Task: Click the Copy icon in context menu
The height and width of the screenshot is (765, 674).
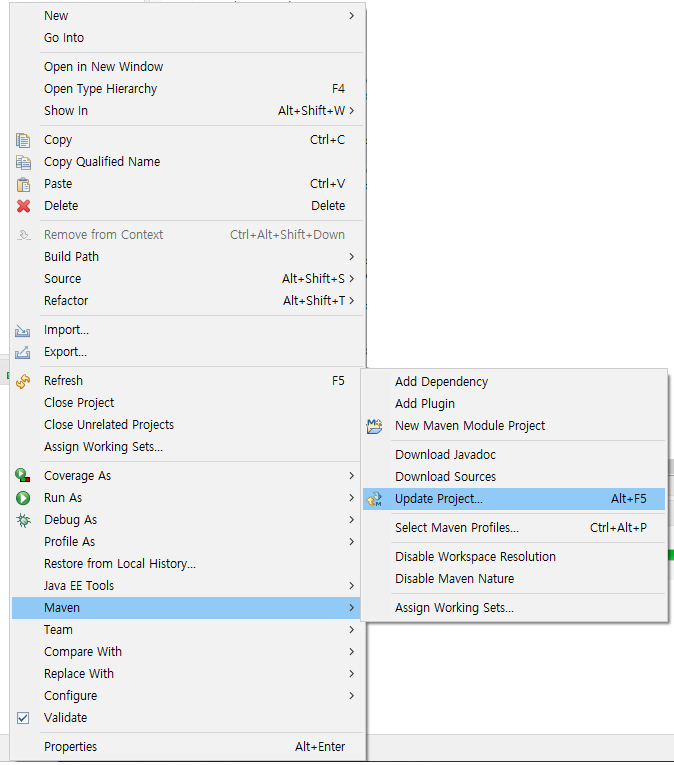Action: click(23, 140)
